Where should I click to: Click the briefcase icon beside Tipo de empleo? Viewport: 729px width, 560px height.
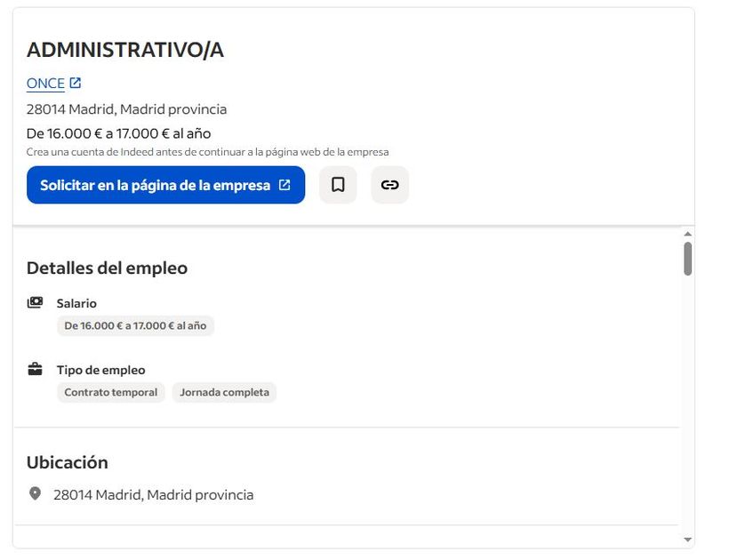tap(35, 369)
